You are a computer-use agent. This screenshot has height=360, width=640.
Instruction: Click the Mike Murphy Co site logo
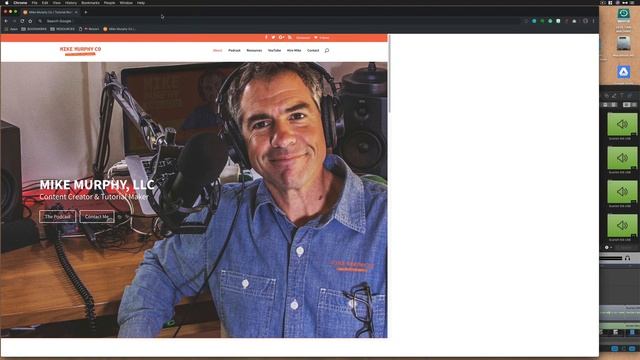[x=80, y=51]
